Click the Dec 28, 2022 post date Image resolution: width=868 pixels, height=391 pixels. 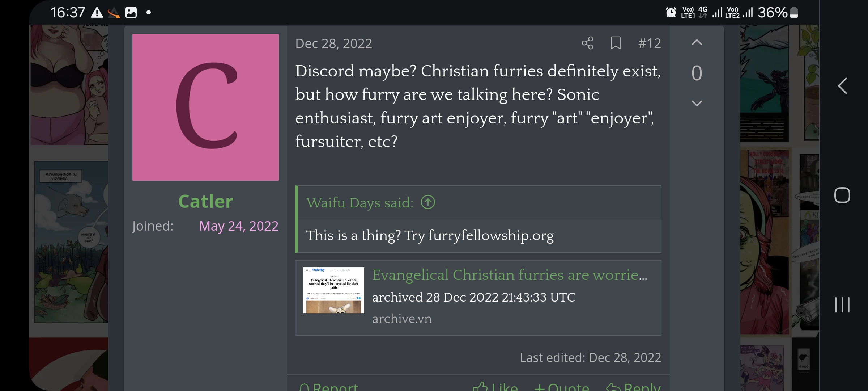click(x=333, y=43)
